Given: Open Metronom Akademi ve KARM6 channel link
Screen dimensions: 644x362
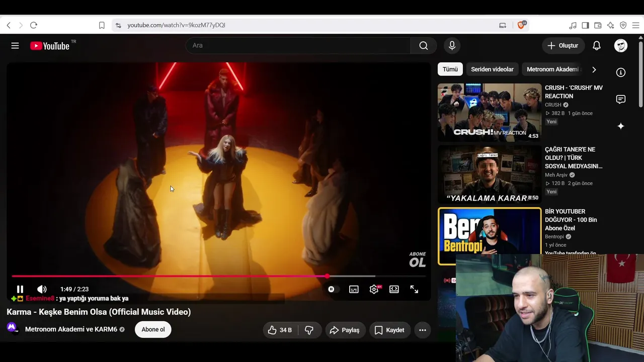Looking at the screenshot, I should click(71, 330).
